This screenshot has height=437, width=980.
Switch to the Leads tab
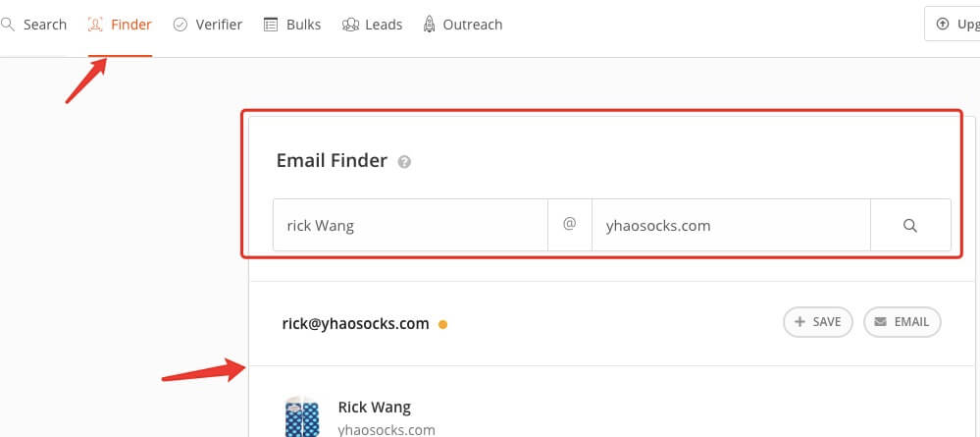pos(372,25)
